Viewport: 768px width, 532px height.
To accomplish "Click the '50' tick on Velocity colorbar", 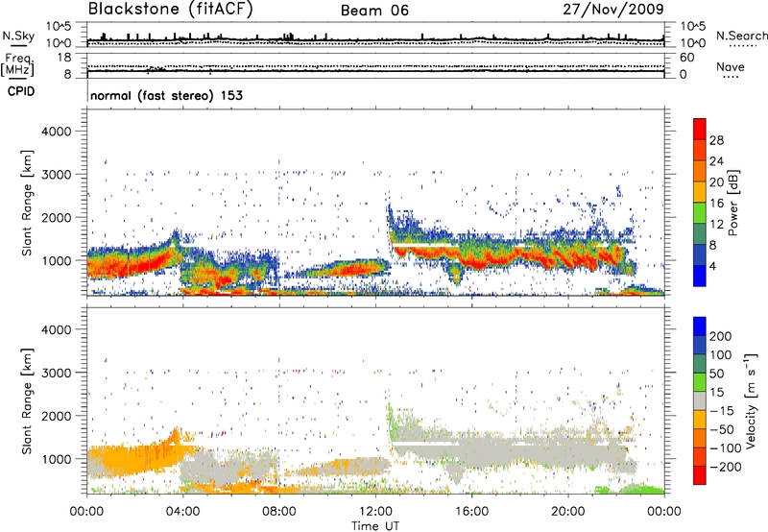I will point(716,374).
